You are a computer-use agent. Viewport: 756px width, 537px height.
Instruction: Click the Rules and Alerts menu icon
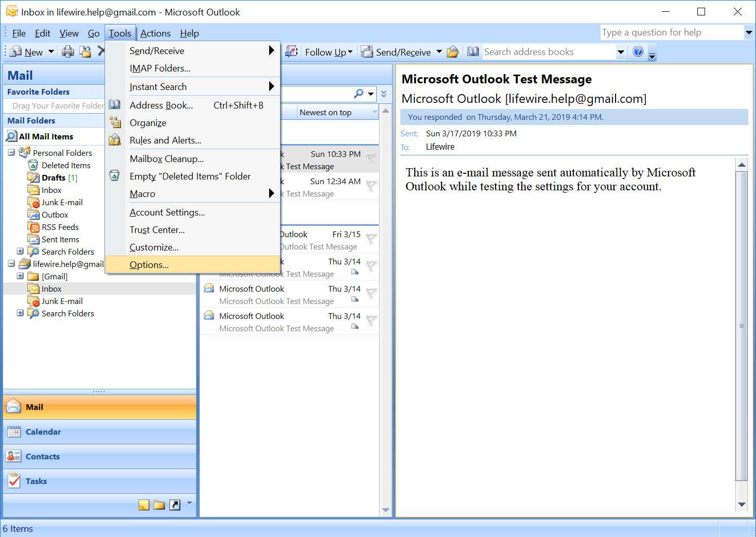coord(115,140)
